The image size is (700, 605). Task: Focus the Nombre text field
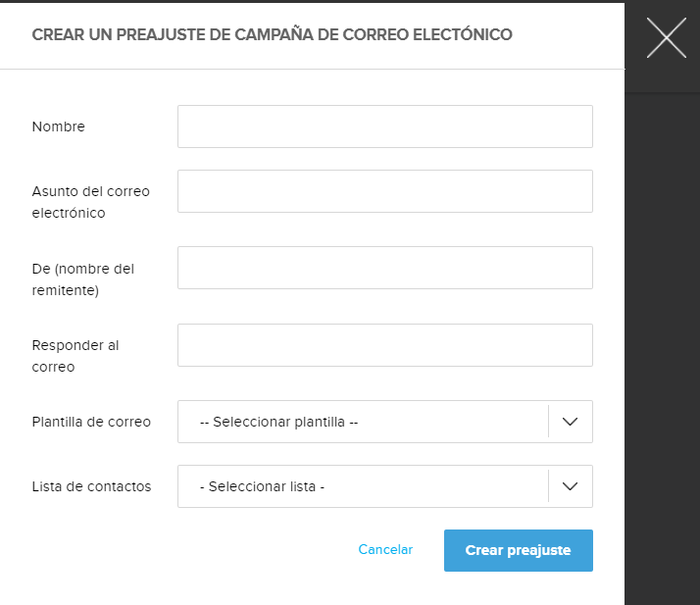coord(384,126)
